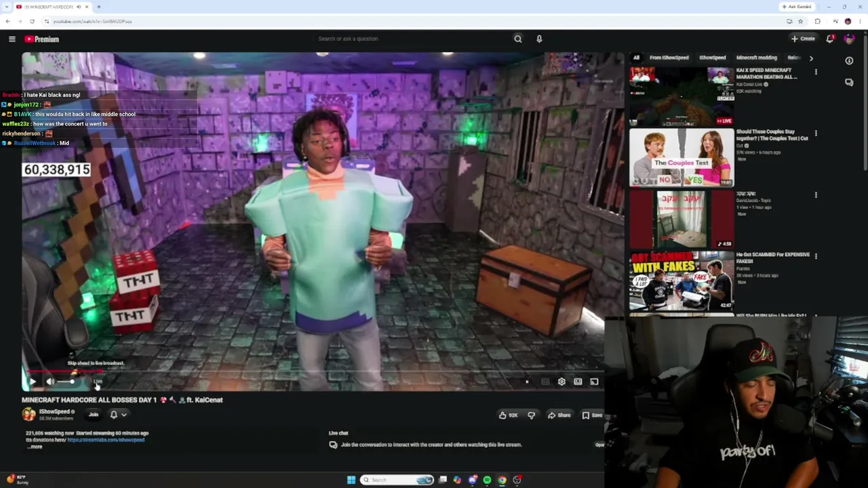Screen dimensions: 868x488
Task: Click the browser address bar URL
Action: 92,21
